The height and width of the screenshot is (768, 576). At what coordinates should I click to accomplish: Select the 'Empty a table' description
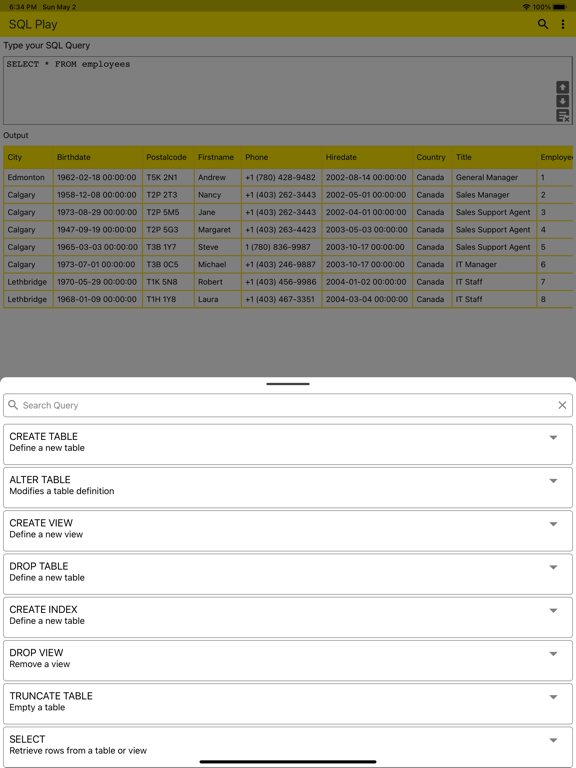pos(37,707)
